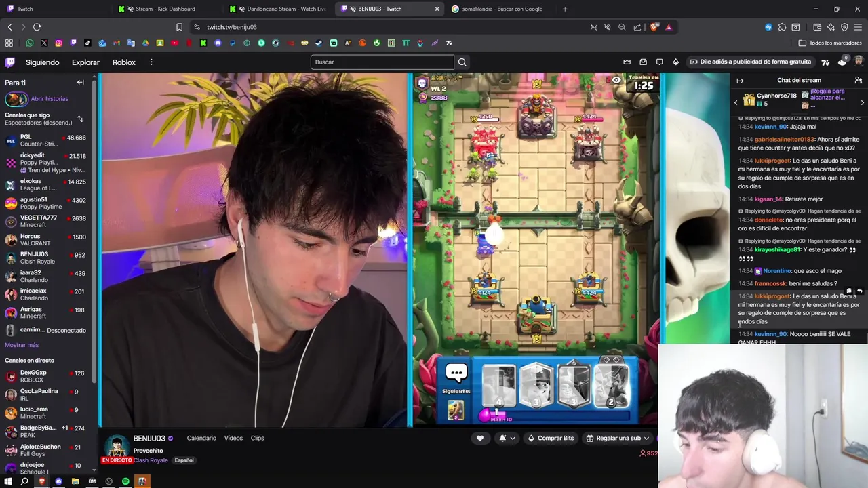This screenshot has height=488, width=868.
Task: Open Windows Start menu
Action: 9,481
